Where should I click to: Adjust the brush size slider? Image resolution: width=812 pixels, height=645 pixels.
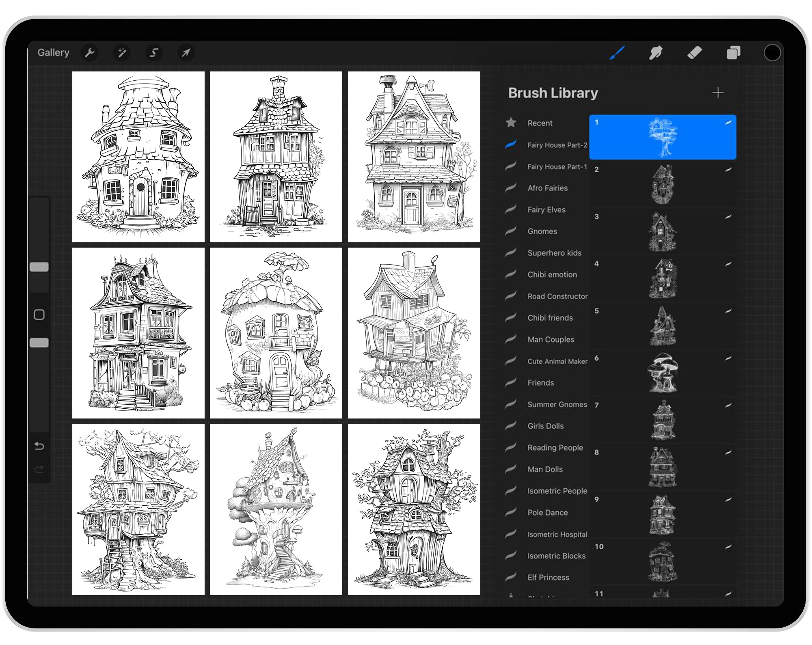tap(39, 266)
